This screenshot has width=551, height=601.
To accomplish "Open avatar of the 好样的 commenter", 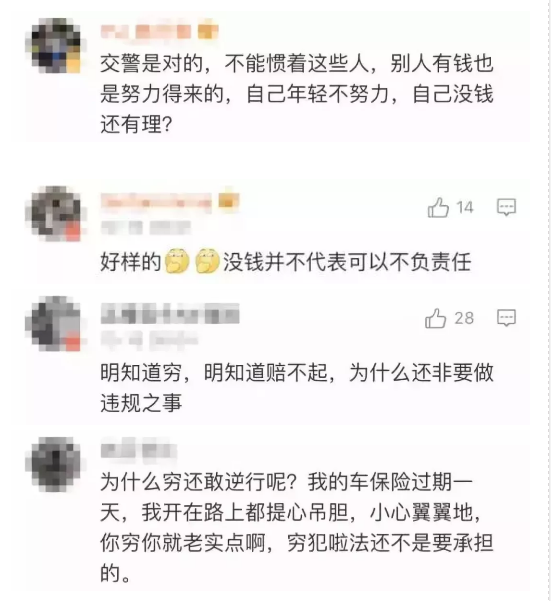I will pyautogui.click(x=56, y=213).
